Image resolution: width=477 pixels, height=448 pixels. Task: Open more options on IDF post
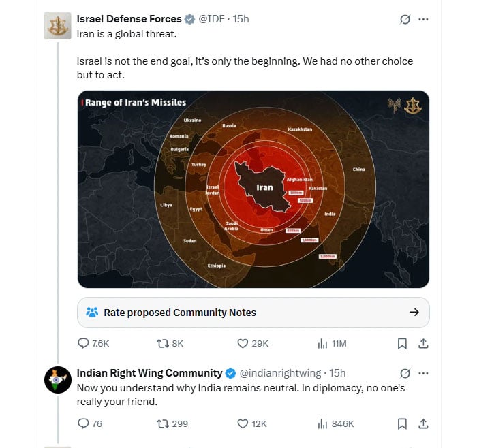point(424,19)
